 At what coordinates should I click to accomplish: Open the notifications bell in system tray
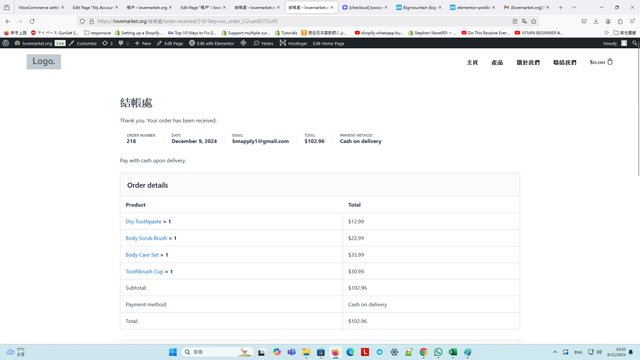point(631,352)
